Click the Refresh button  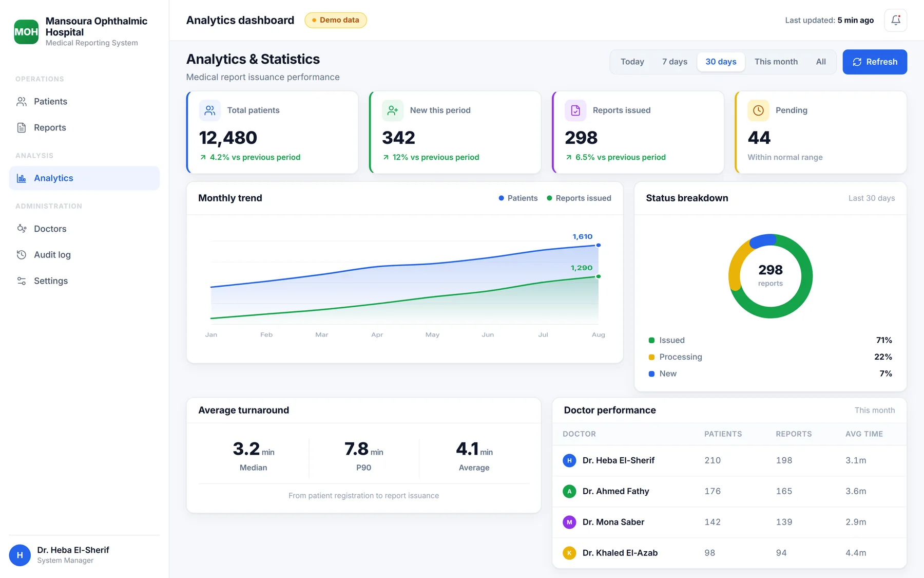(875, 62)
